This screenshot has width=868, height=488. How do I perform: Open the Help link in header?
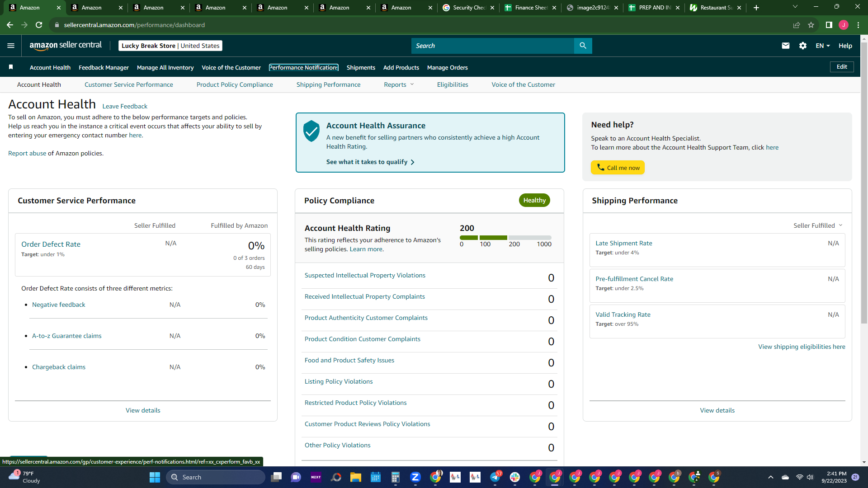pyautogui.click(x=845, y=46)
